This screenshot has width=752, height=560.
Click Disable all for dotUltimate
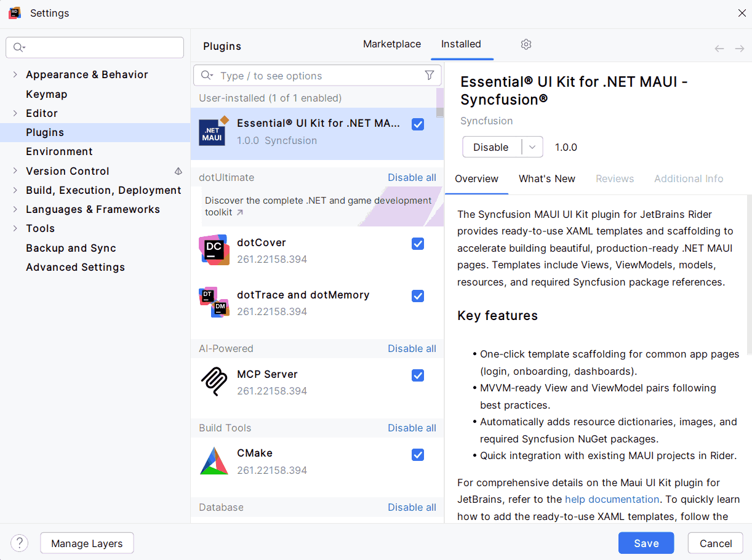click(412, 177)
